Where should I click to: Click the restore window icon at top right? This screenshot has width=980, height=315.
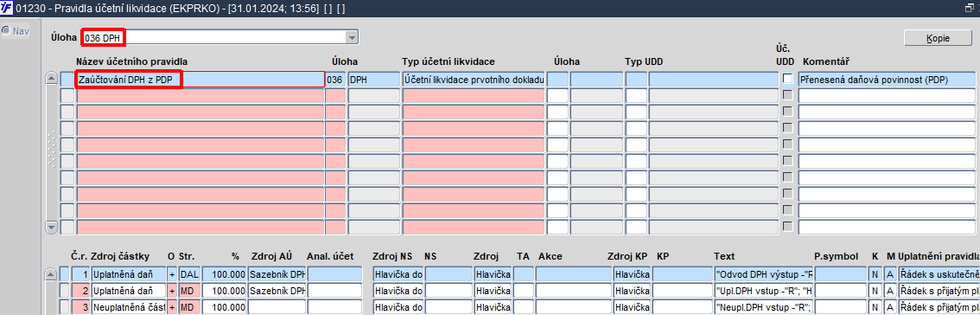coord(970,8)
